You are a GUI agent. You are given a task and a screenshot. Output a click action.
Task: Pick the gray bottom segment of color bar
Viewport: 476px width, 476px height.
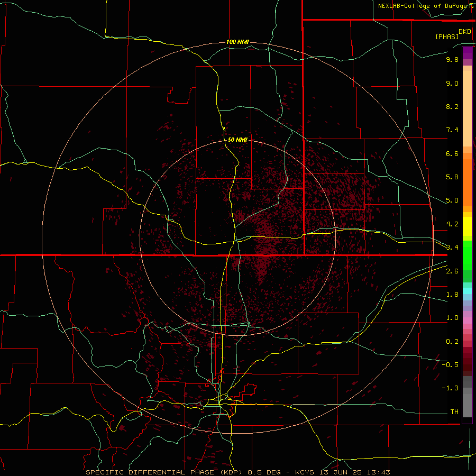click(467, 405)
